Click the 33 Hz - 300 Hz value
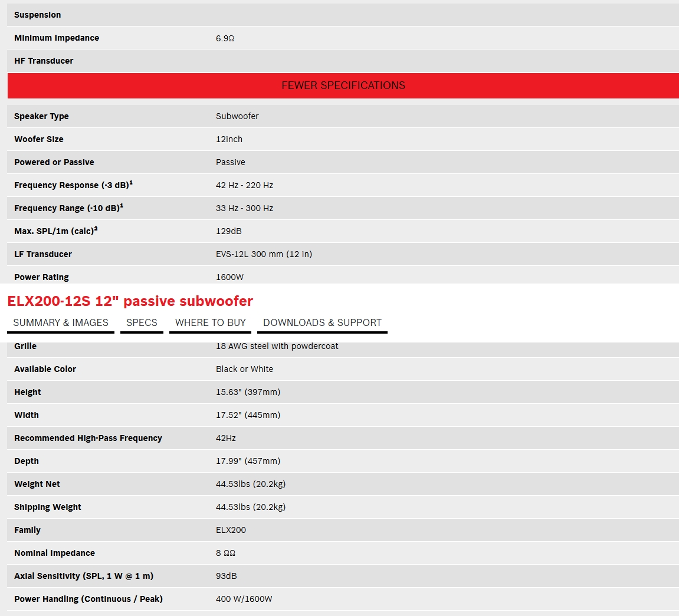Screen dimensions: 679x616 click(245, 208)
